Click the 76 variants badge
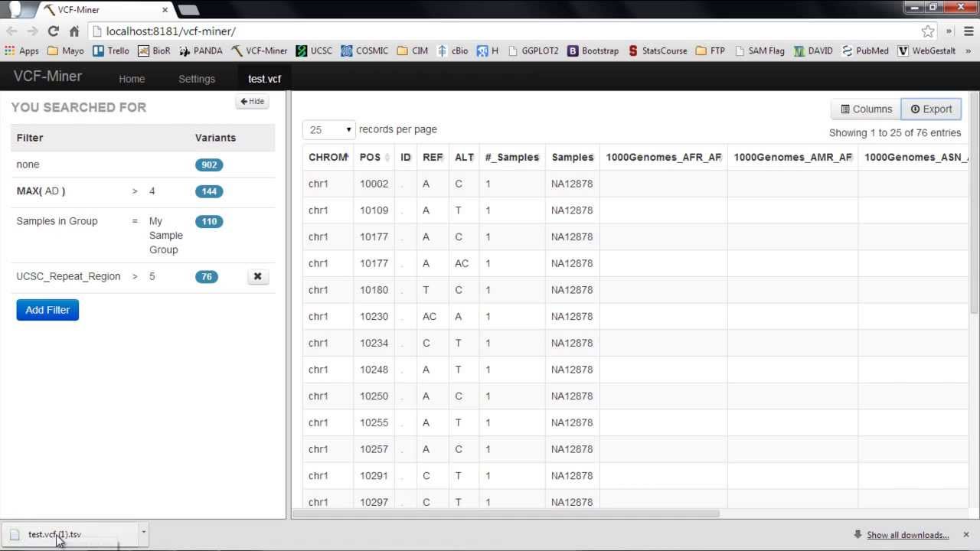Viewport: 980px width, 551px height. 207,276
